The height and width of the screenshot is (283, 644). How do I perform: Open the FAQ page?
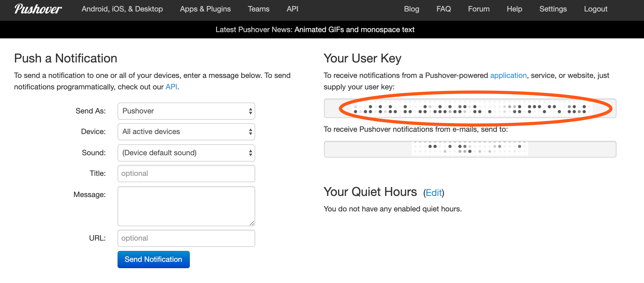coord(444,9)
